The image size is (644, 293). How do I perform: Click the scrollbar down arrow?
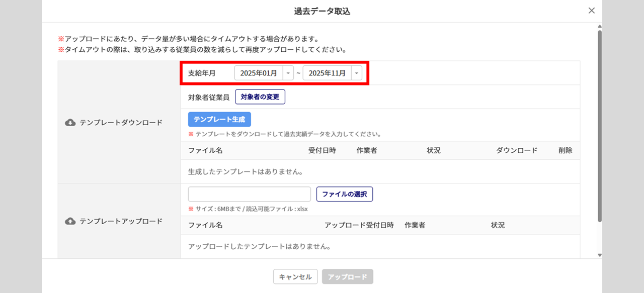pos(599,255)
